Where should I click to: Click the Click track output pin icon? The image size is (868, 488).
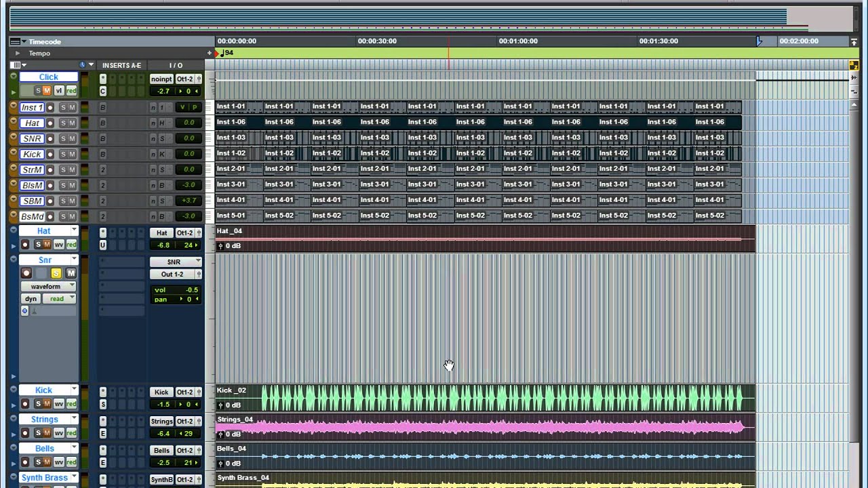coord(199,79)
